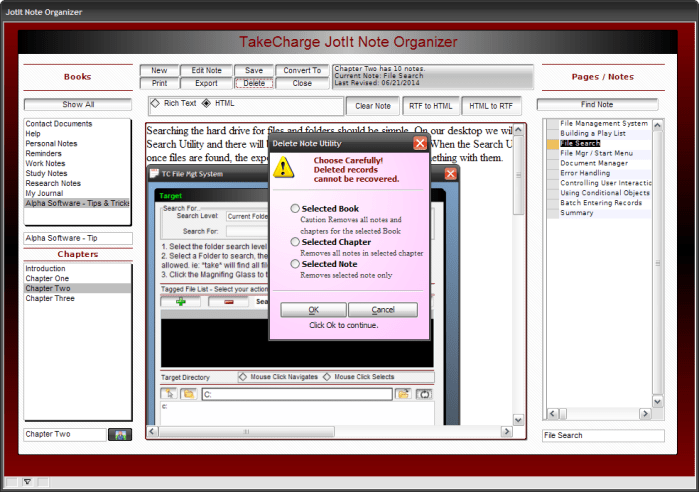Viewport: 699px width, 492px height.
Task: Choose the Selected Chapter radio option
Action: coord(295,242)
